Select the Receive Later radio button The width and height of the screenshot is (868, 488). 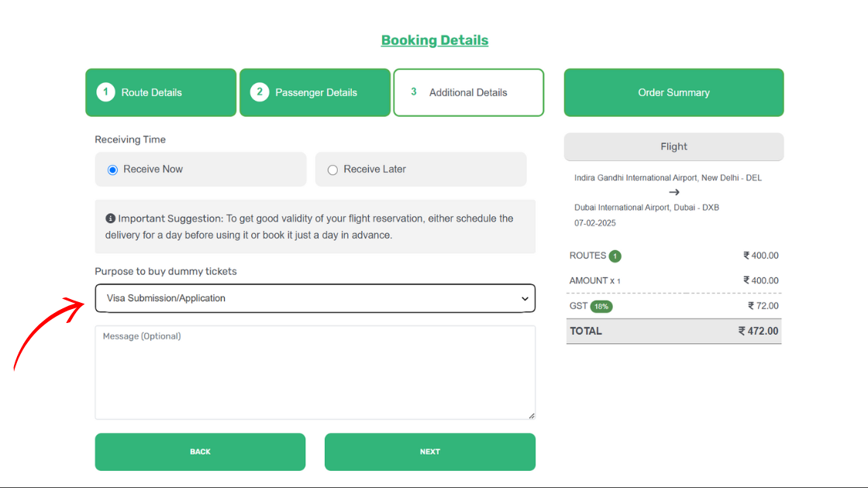click(x=333, y=170)
